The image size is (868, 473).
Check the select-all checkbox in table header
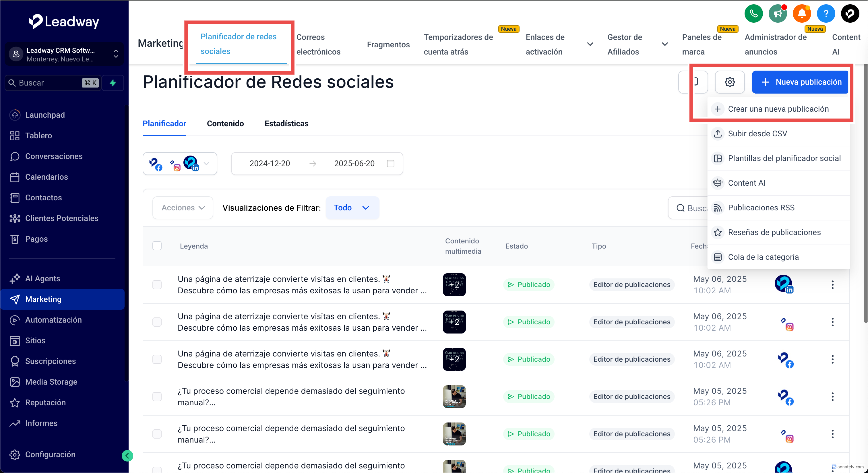157,246
